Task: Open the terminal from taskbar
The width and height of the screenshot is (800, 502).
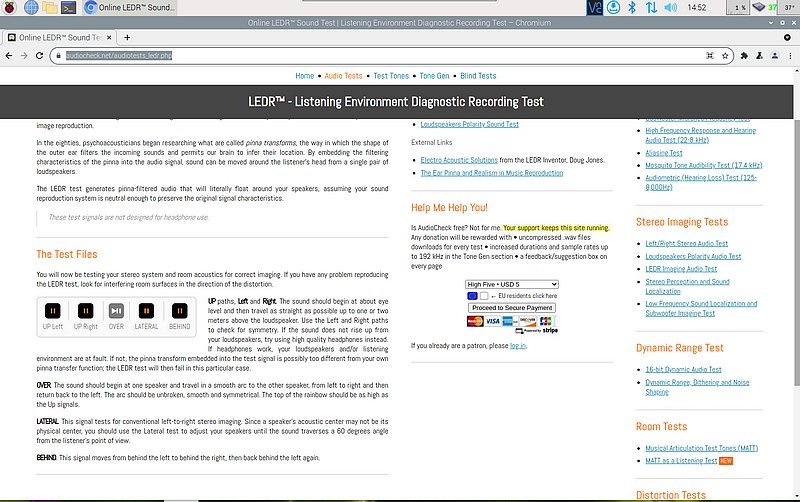Action: (x=68, y=7)
